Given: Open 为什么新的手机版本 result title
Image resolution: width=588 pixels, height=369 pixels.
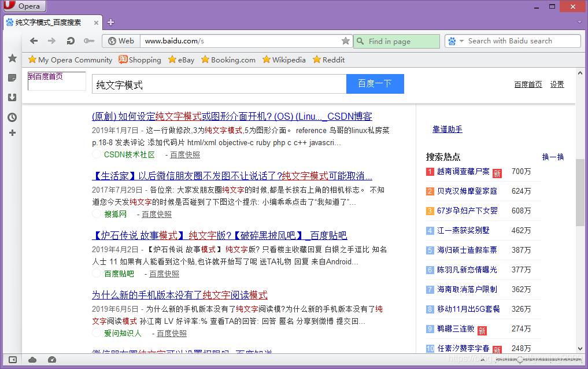Looking at the screenshot, I should pos(180,295).
